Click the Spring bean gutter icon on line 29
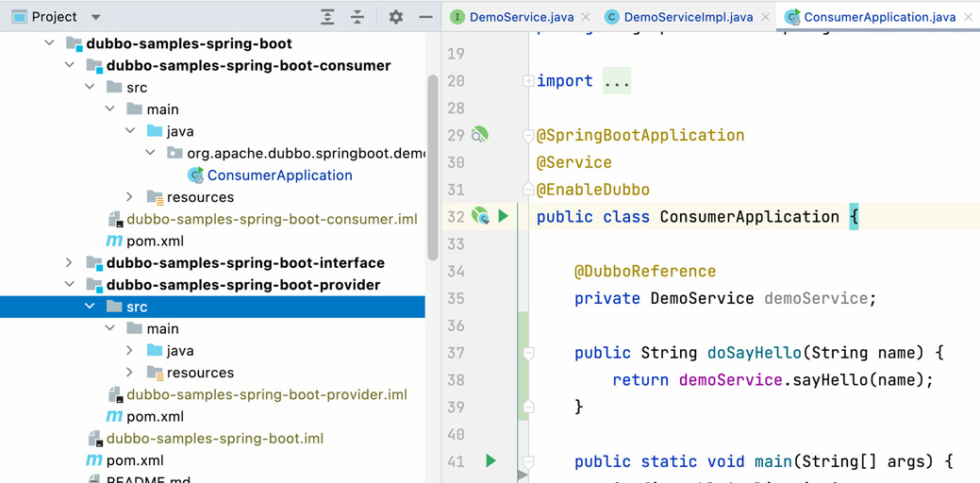Viewport: 980px width, 483px height. tap(480, 135)
